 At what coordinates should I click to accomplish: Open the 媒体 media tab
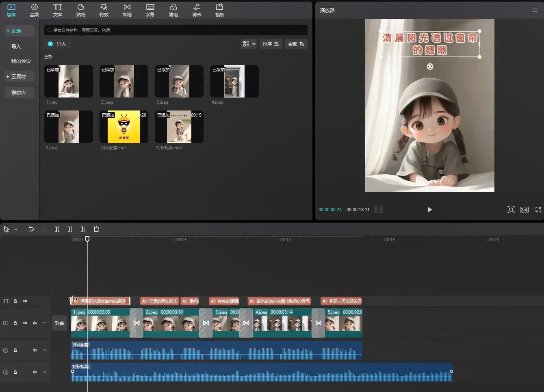point(11,10)
